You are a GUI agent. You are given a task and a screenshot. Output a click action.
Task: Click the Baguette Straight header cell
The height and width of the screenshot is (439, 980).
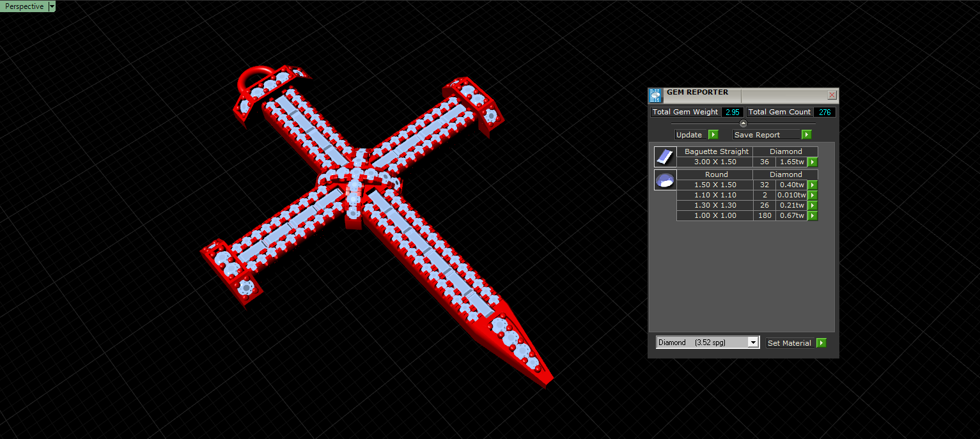pyautogui.click(x=716, y=152)
